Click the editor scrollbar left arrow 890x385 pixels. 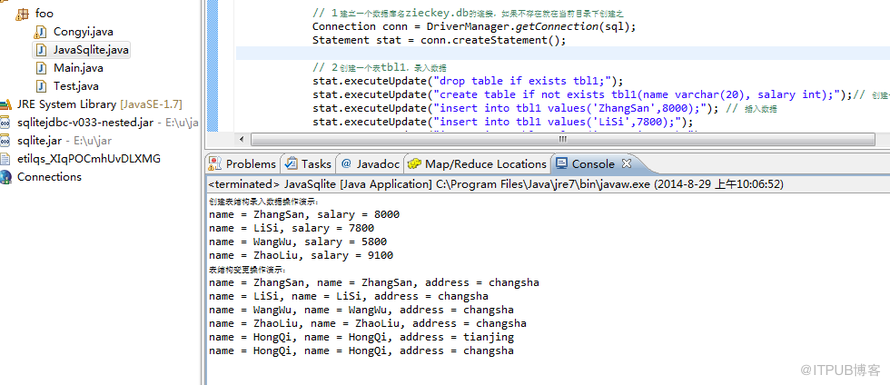tap(242, 139)
